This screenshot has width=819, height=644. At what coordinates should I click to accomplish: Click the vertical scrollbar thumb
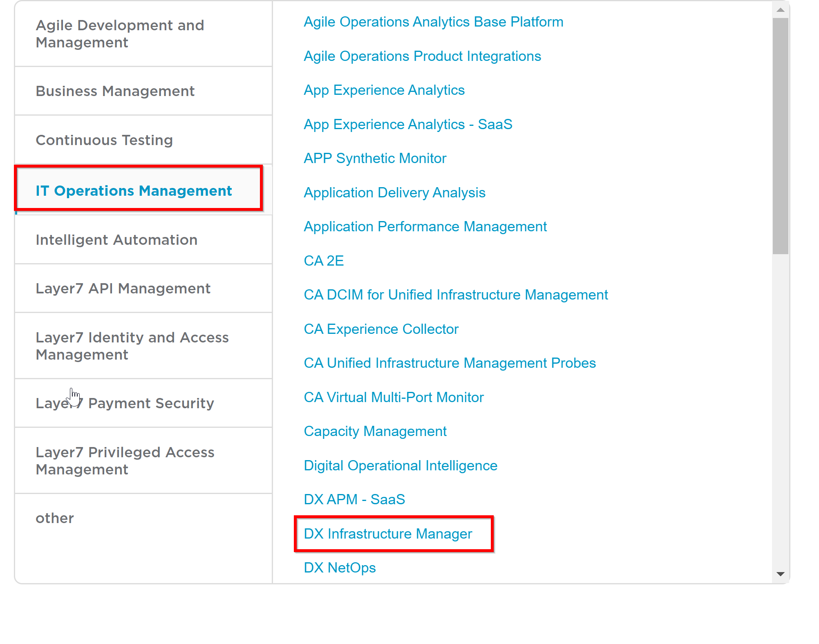click(780, 135)
